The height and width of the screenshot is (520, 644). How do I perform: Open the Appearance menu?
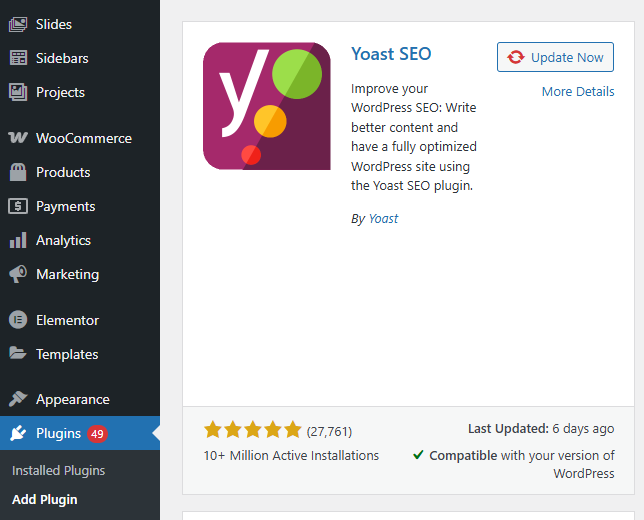click(80, 399)
